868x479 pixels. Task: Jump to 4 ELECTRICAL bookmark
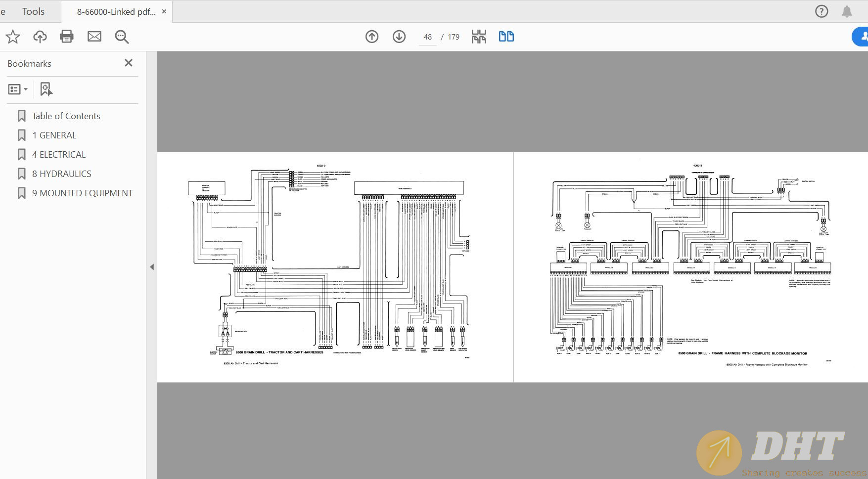59,154
